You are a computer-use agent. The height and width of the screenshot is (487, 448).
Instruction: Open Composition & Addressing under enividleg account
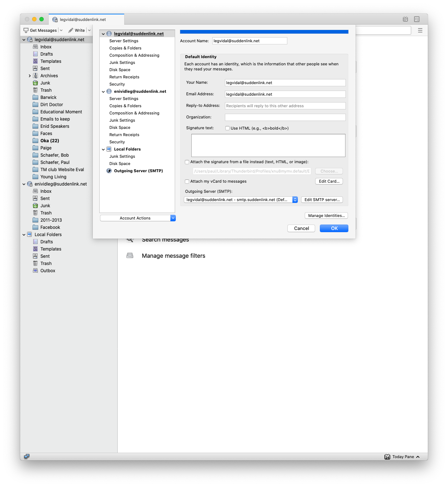click(134, 113)
